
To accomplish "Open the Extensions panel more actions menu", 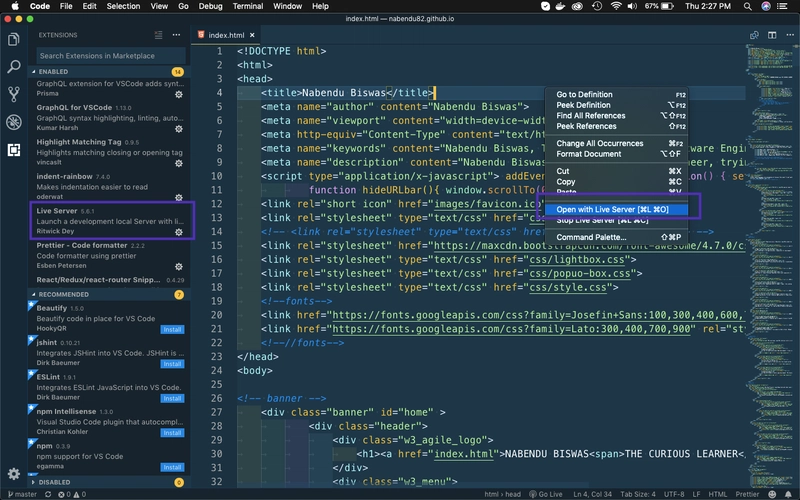I will [x=177, y=35].
